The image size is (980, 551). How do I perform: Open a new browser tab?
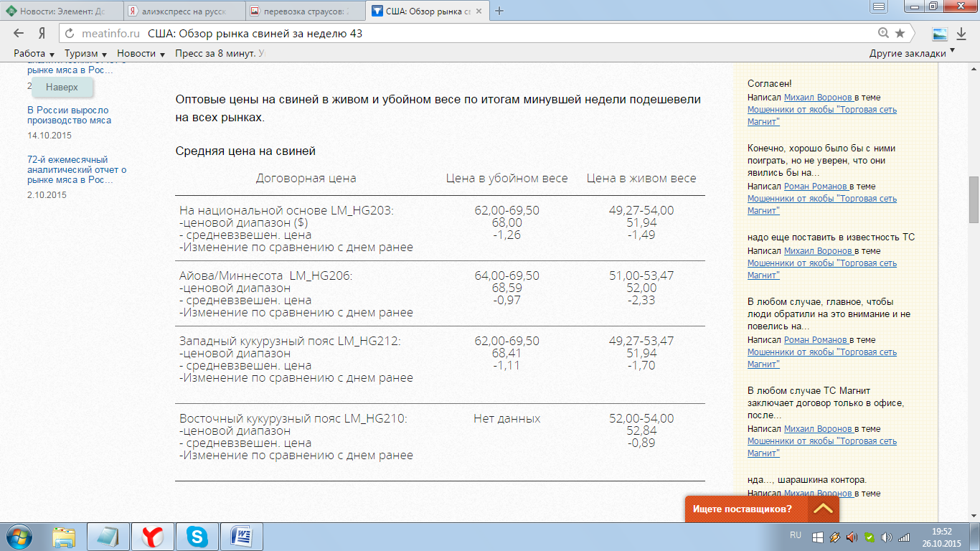pyautogui.click(x=500, y=11)
